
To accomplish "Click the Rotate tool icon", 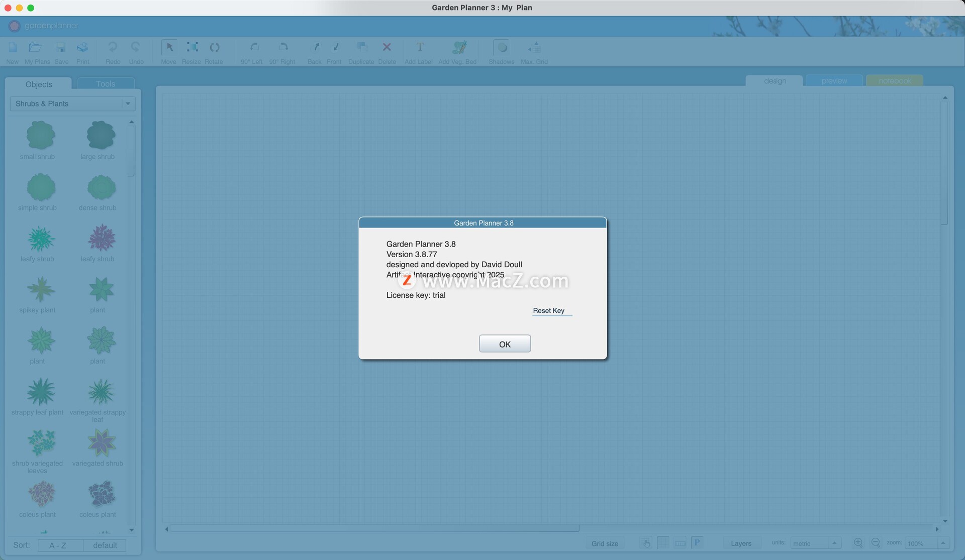I will tap(214, 48).
